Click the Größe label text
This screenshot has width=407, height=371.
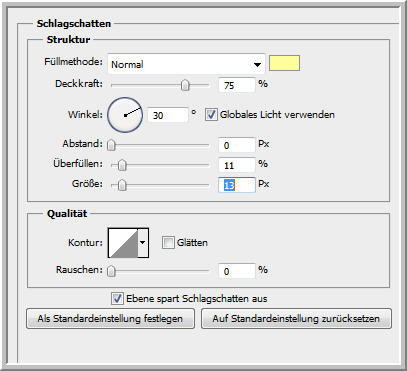[87, 184]
